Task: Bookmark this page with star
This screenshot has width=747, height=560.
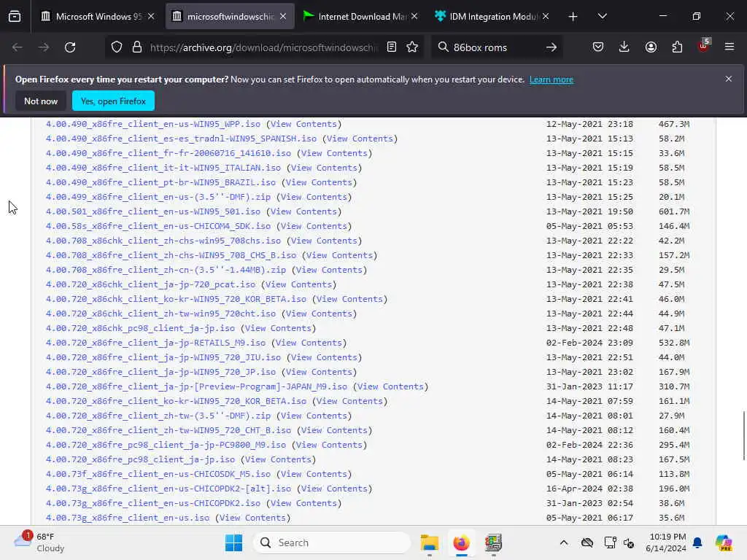Action: [x=412, y=47]
